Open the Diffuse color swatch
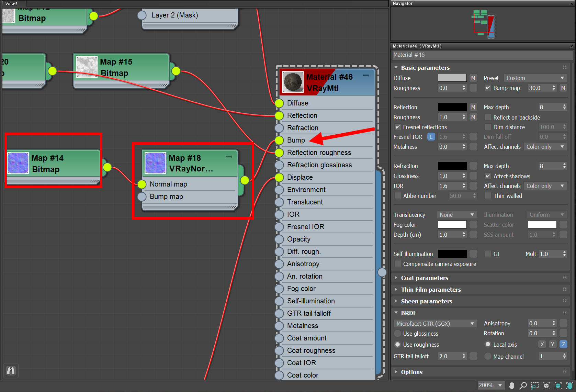This screenshot has width=576, height=392. point(452,78)
